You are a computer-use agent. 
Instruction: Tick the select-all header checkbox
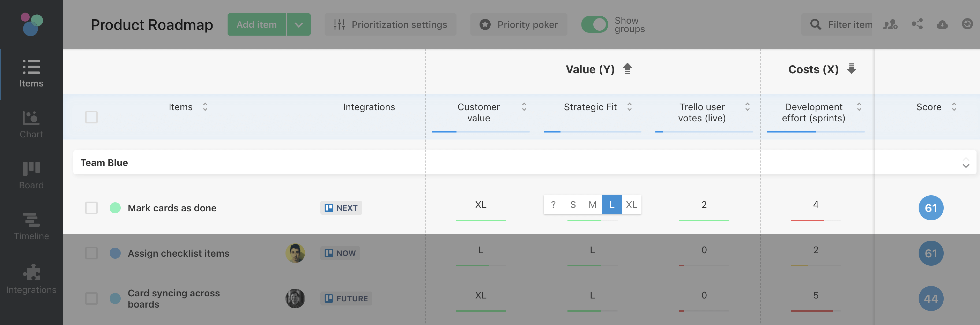click(x=91, y=117)
